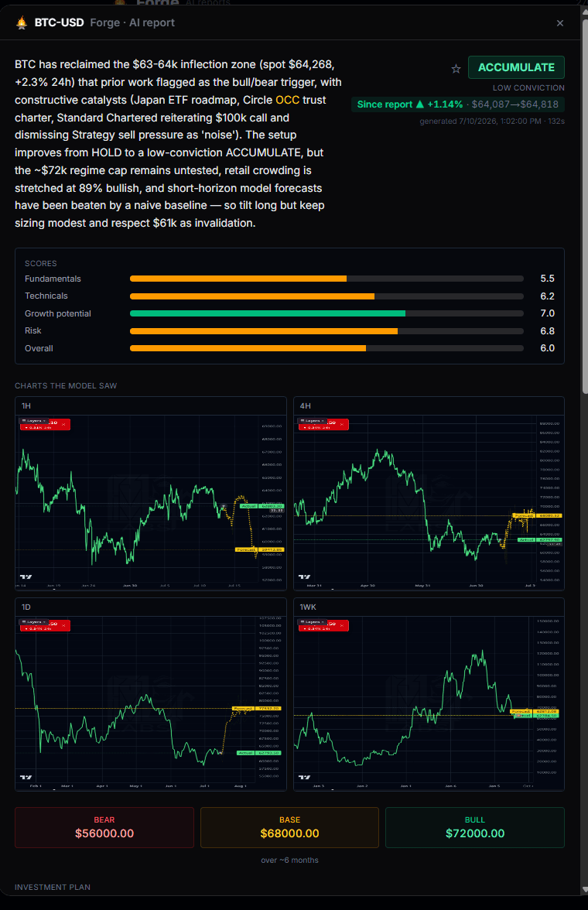
Task: Open Layers dropdown in the 1WK chart
Action: click(x=313, y=622)
